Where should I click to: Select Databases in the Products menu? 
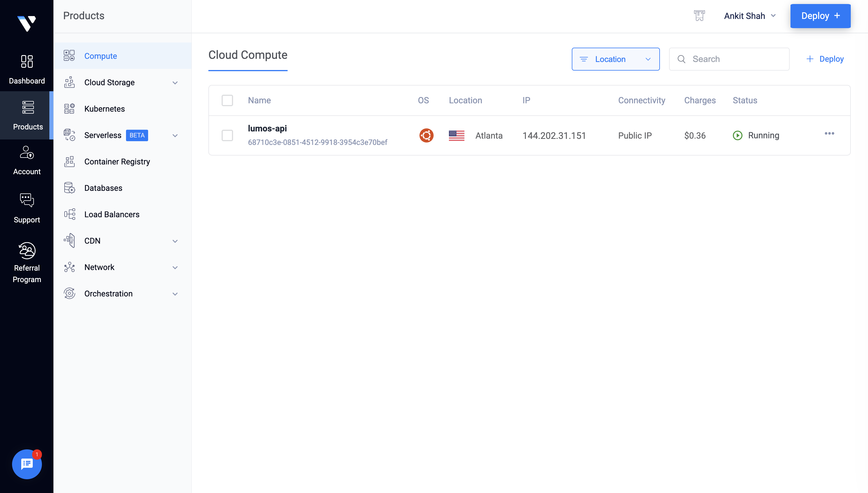click(x=103, y=188)
